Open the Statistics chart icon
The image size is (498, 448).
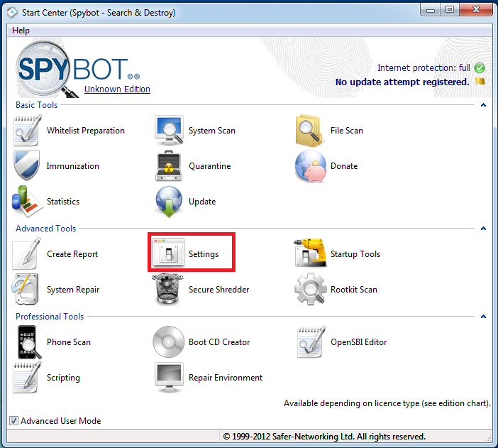27,202
